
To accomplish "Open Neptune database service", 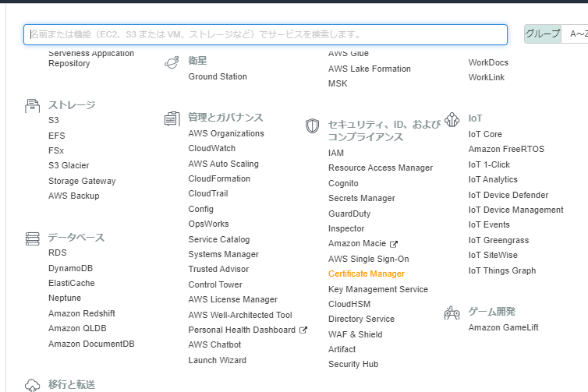I will pyautogui.click(x=65, y=298).
